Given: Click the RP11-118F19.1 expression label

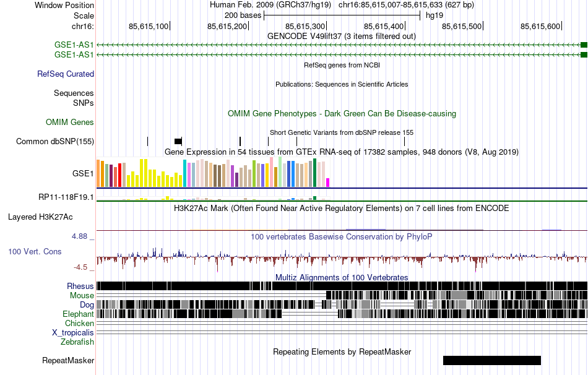Looking at the screenshot, I should [66, 197].
